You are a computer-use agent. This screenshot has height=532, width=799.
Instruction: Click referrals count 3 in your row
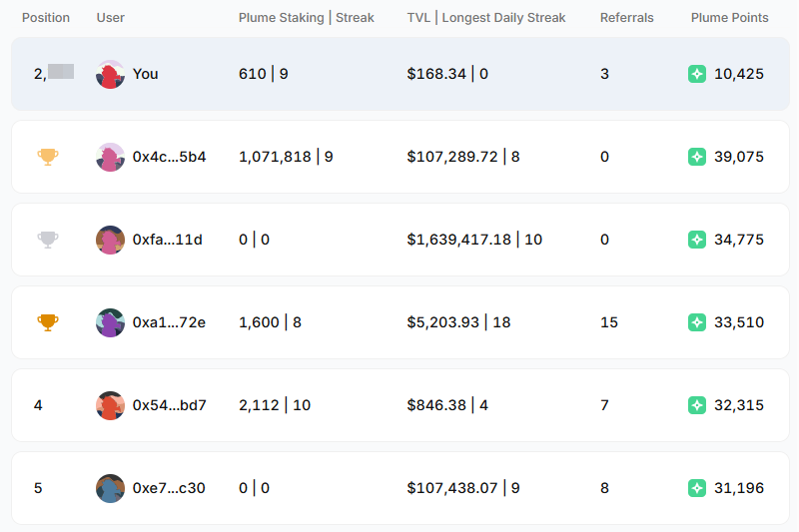pos(604,74)
